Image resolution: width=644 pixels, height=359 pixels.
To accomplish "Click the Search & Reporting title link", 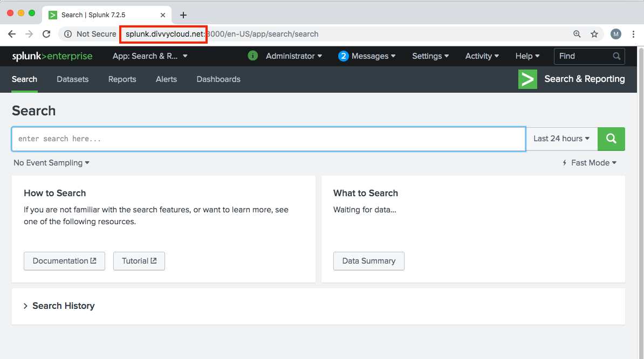I will (x=585, y=79).
